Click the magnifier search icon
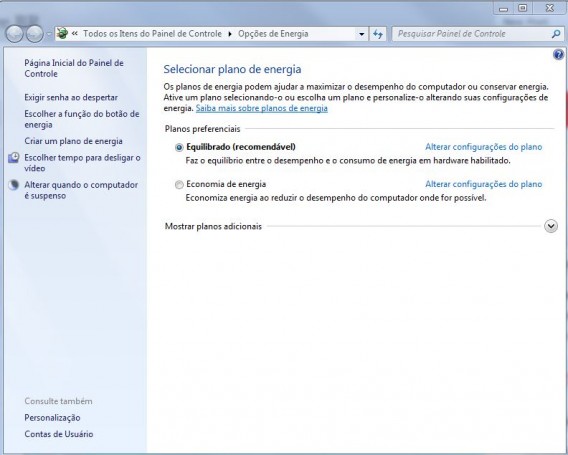Screen dimensions: 568x455 pyautogui.click(x=556, y=34)
